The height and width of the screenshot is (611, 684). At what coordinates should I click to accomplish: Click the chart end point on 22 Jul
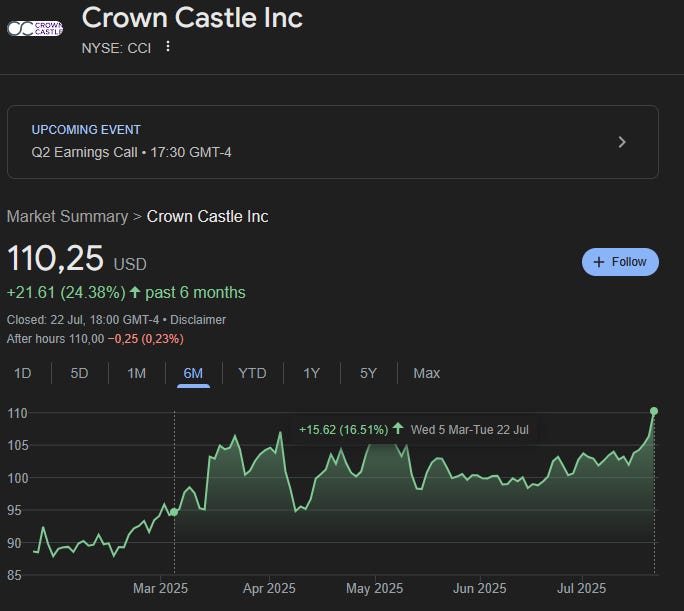(x=654, y=411)
